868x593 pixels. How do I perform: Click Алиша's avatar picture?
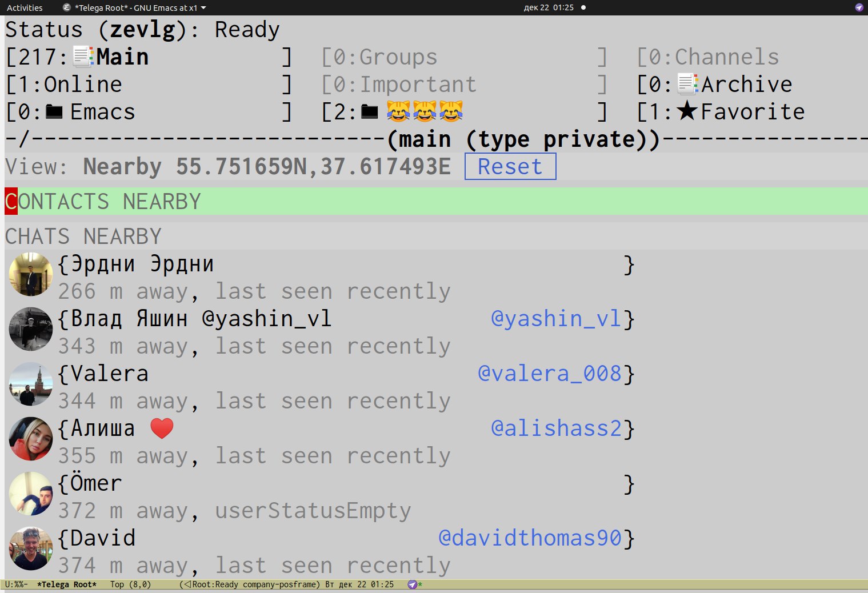coord(31,439)
